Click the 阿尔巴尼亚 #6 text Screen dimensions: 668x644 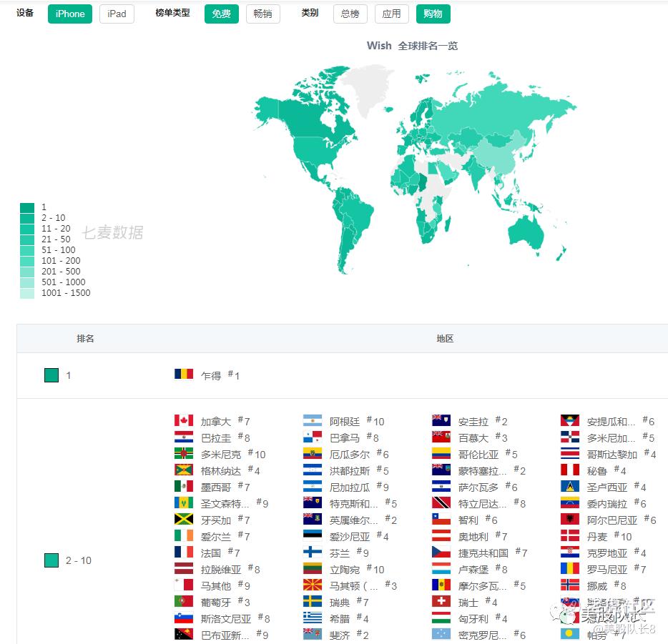coord(622,520)
